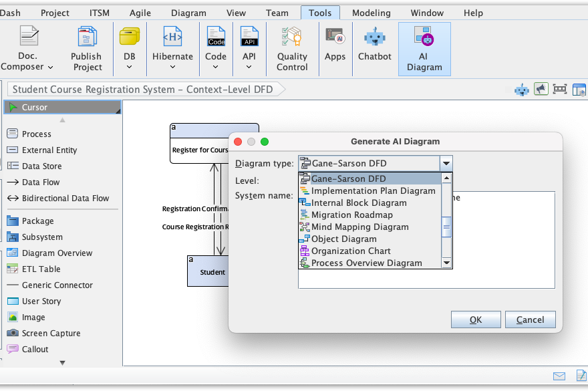Choose Mind Mapping Diagram from the list
This screenshot has width=588, height=391.
359,227
